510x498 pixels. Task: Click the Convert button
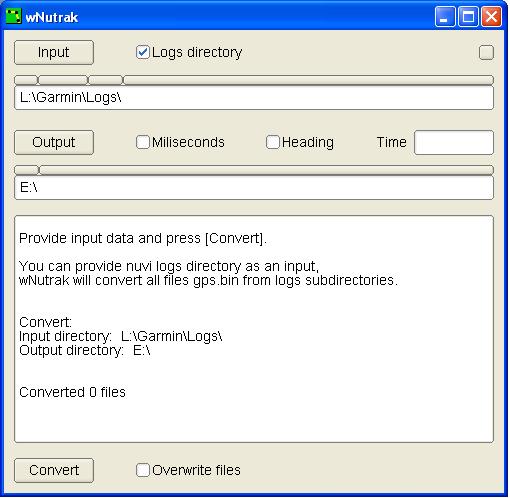pos(54,470)
